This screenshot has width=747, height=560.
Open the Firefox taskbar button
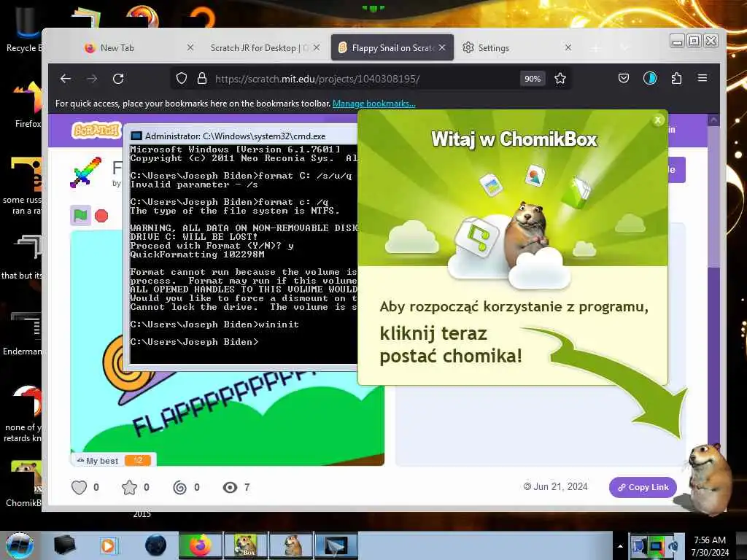click(x=201, y=545)
